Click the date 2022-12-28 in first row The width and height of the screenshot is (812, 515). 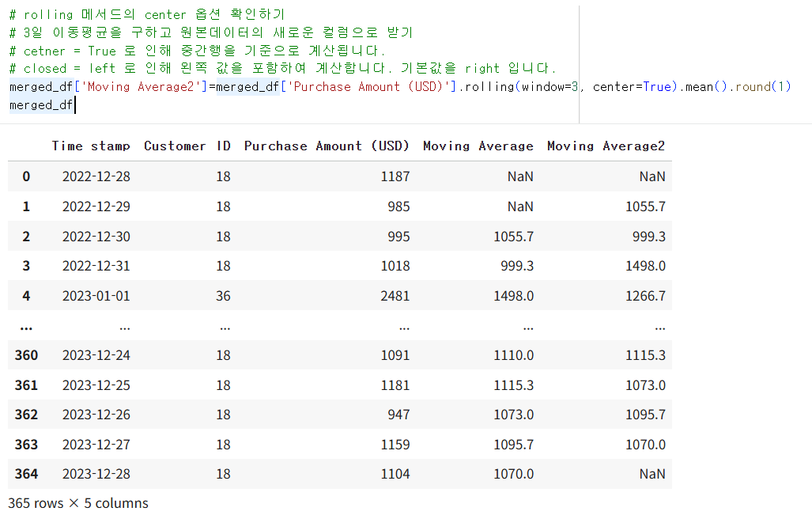[96, 176]
